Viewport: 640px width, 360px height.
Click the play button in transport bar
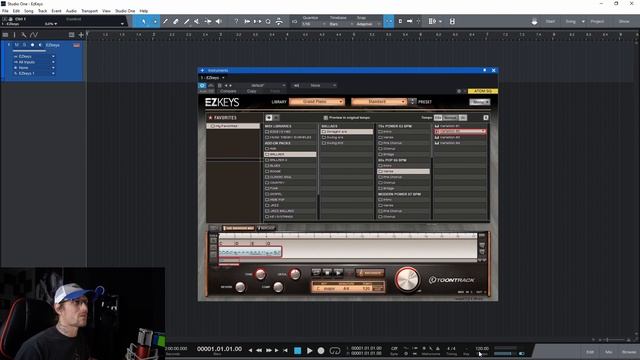[x=309, y=351]
